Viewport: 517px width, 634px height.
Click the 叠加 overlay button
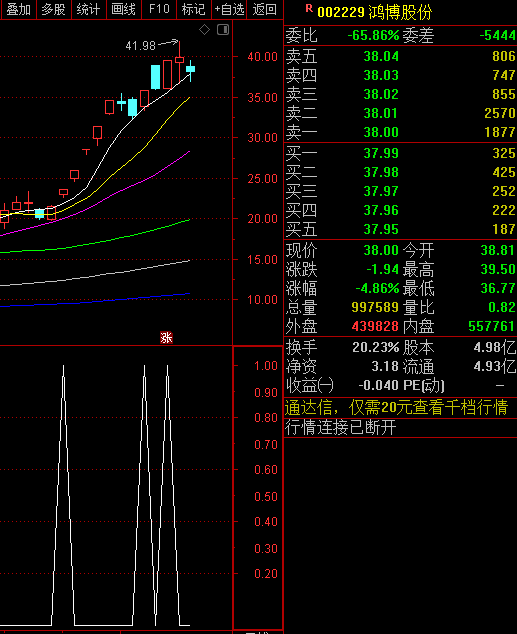point(18,9)
